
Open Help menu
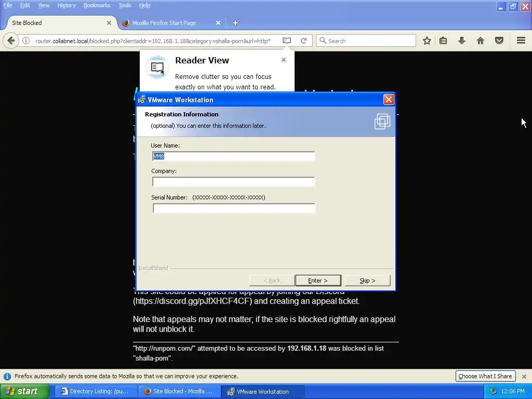(144, 5)
